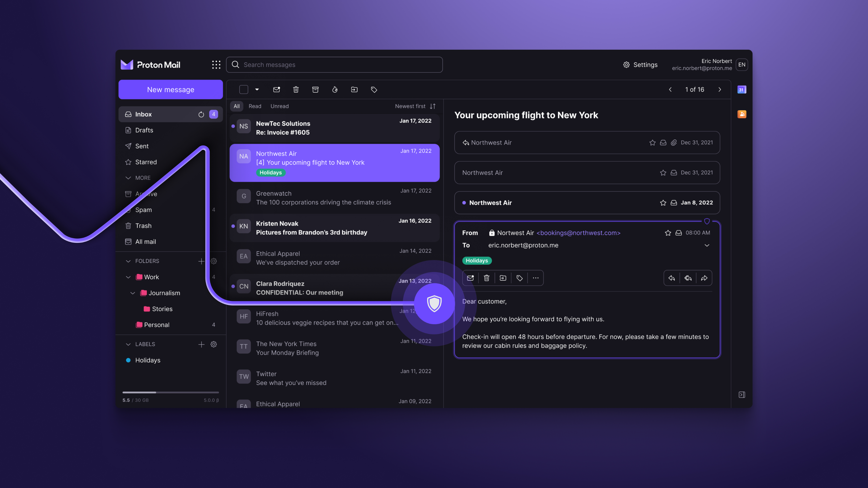This screenshot has width=868, height=488.
Task: Label the open message with tag icon
Action: (x=519, y=278)
